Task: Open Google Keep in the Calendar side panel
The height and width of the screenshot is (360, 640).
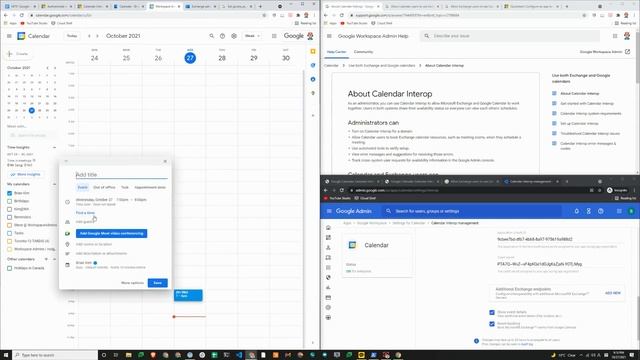Action: [313, 51]
